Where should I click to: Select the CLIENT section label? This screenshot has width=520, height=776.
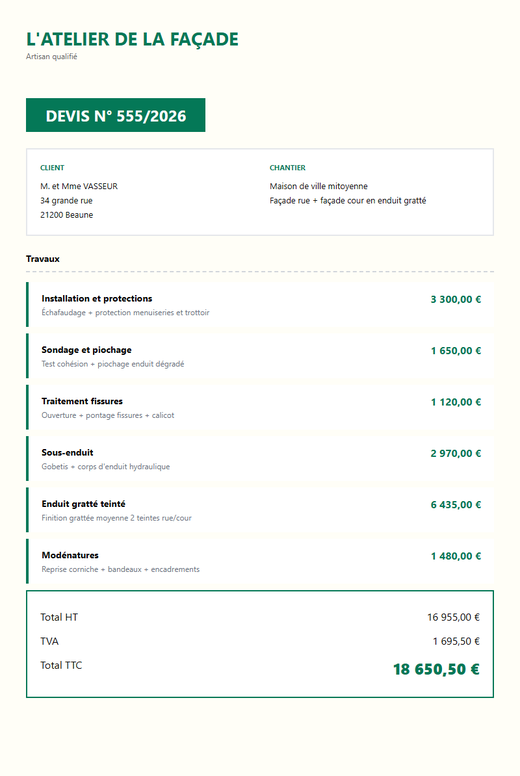coord(52,168)
